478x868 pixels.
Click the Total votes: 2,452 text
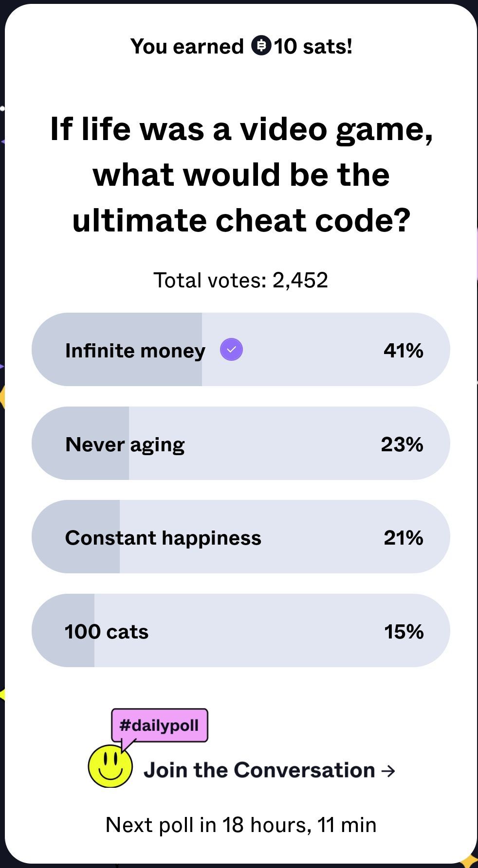[x=240, y=280]
